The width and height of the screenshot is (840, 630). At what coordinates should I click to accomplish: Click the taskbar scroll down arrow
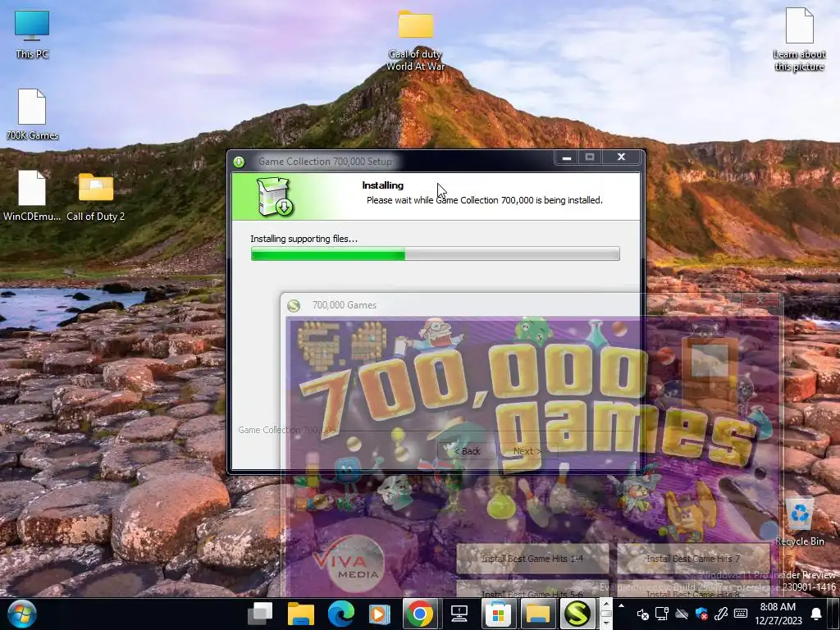[606, 624]
